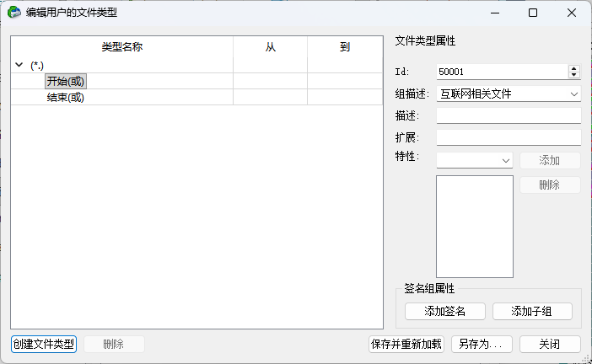This screenshot has height=364, width=592.
Task: Minimize the 编辑用户的文件类型 window
Action: (x=495, y=13)
